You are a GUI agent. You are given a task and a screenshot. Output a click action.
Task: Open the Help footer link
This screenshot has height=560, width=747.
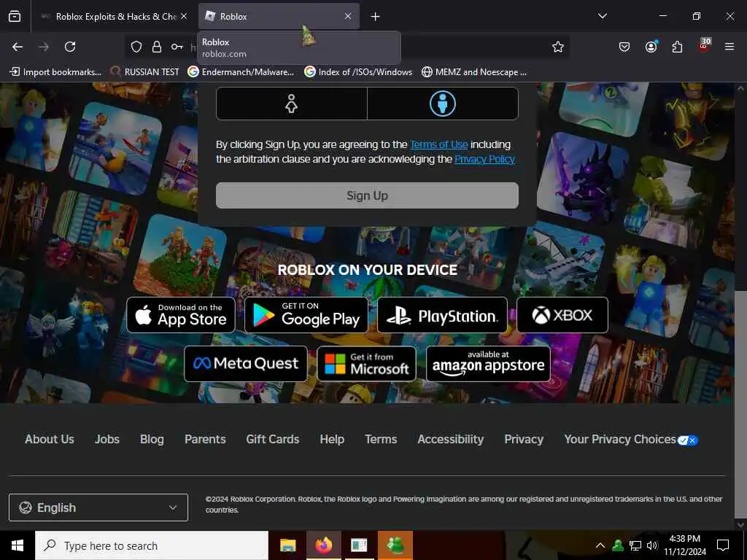click(332, 439)
